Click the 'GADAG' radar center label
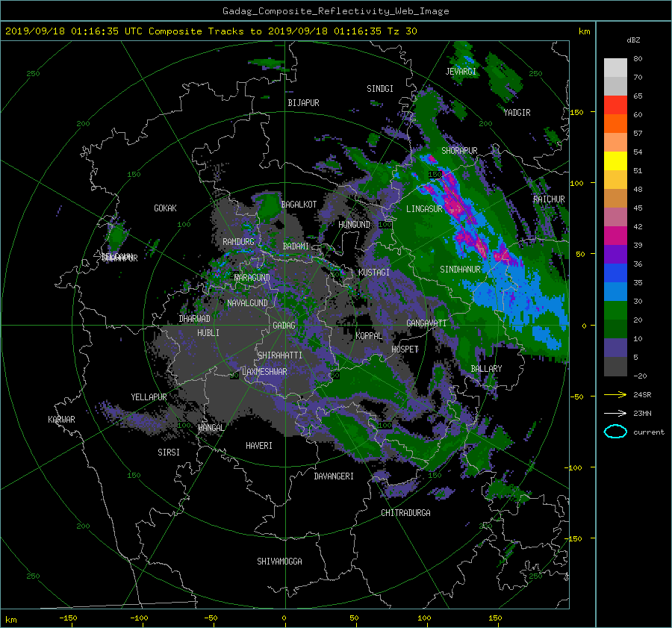Image resolution: width=672 pixels, height=628 pixels. click(284, 326)
